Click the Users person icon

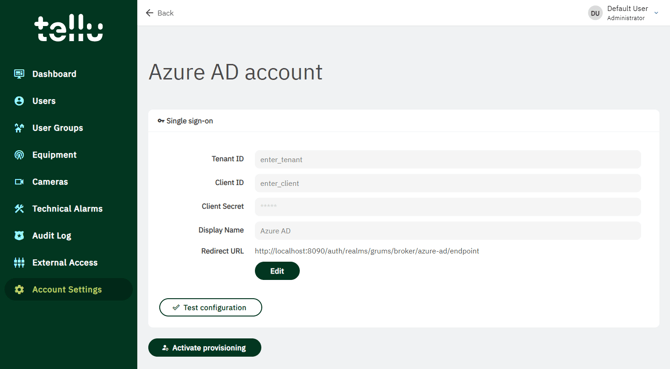[19, 101]
